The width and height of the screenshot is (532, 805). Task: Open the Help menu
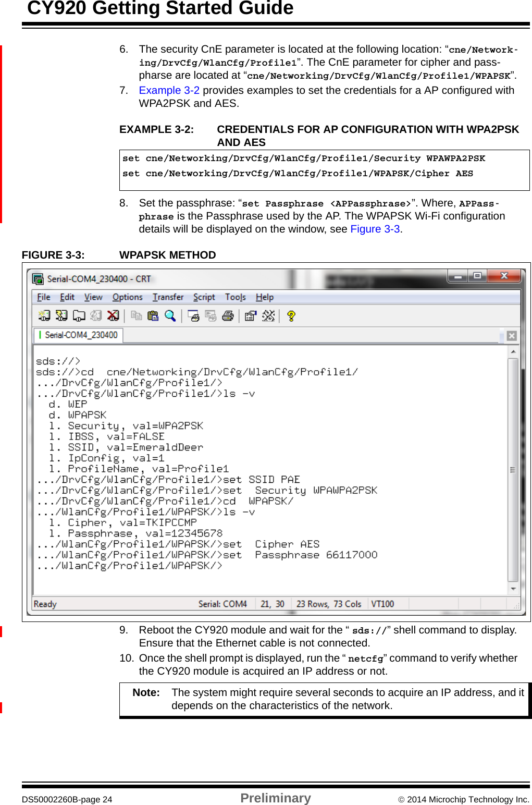(264, 297)
